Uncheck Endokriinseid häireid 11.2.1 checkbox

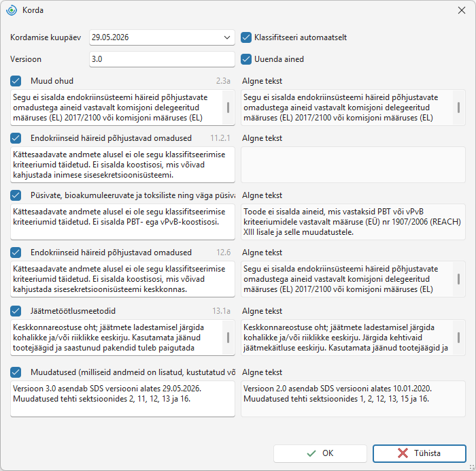click(x=16, y=138)
